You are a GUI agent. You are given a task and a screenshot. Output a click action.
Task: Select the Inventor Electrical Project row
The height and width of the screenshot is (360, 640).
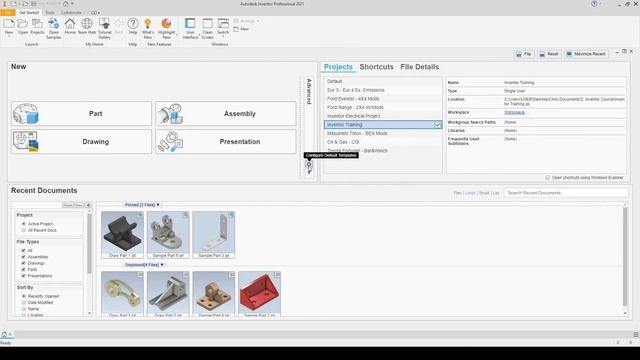coord(383,116)
